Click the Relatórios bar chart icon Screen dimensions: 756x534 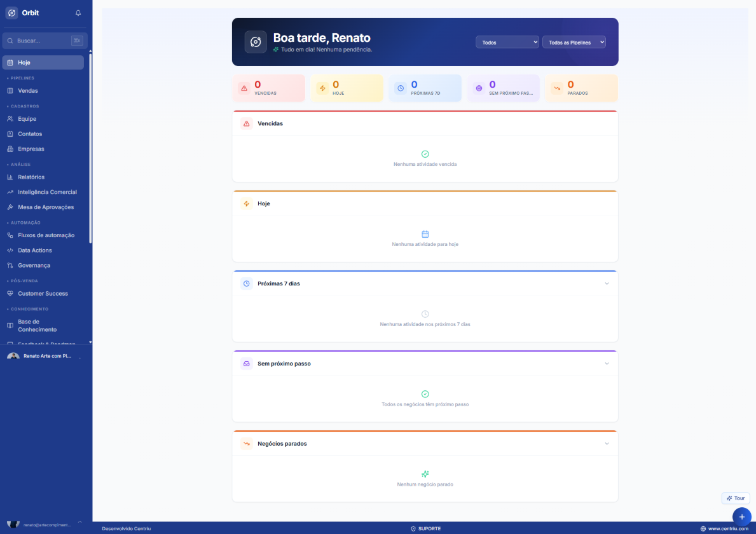pos(10,177)
